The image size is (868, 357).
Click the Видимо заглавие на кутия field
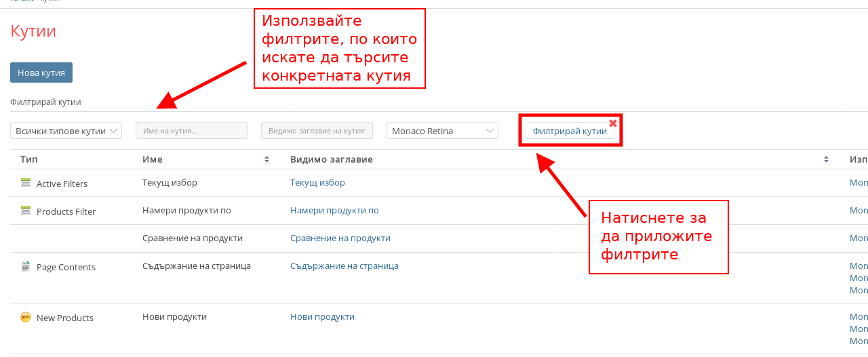click(317, 131)
